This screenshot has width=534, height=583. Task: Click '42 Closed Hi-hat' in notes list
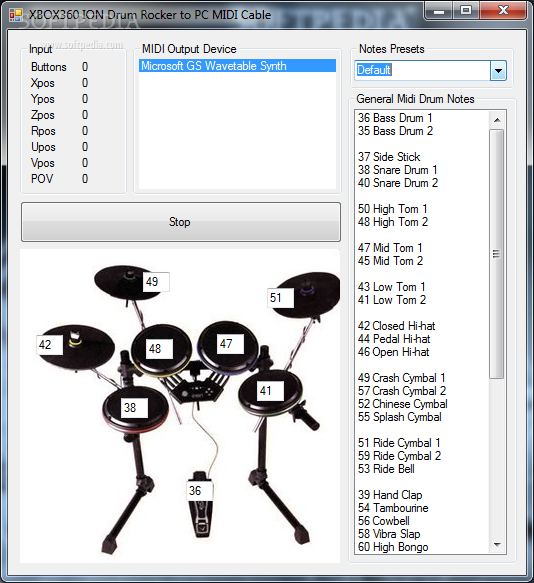(x=396, y=326)
